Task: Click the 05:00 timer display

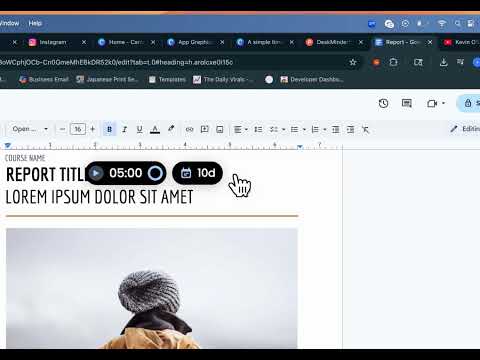Action: (x=126, y=173)
